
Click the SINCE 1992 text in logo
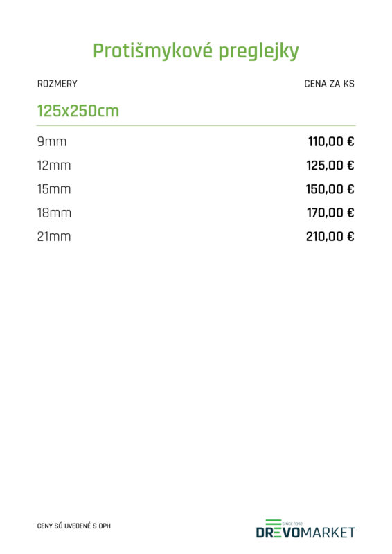[292, 524]
